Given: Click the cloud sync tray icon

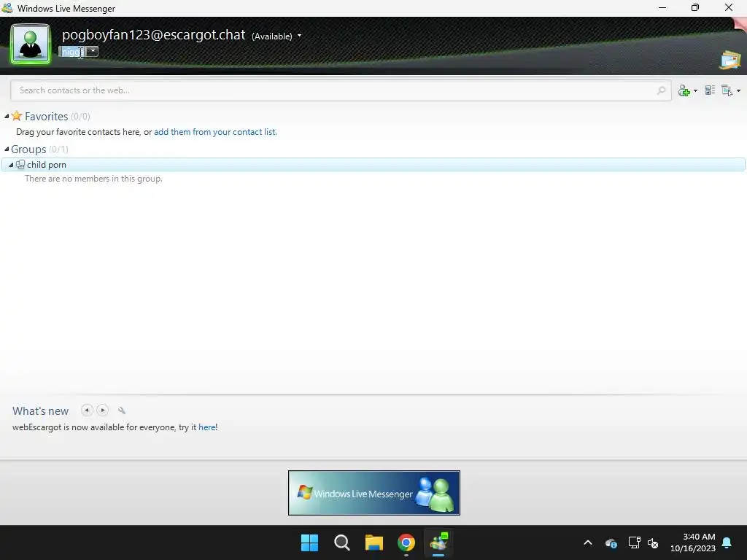Looking at the screenshot, I should [x=611, y=542].
